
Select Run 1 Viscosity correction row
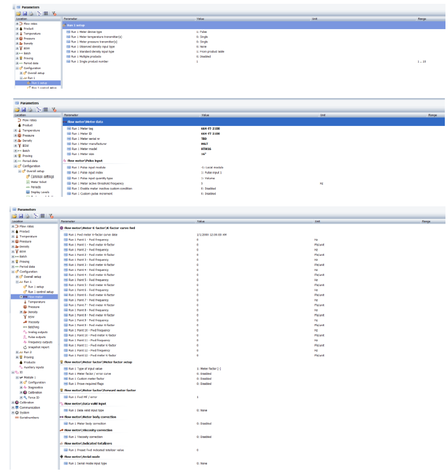252,437
